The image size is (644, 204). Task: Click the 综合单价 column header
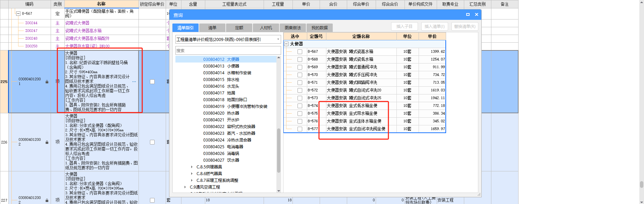point(361,4)
